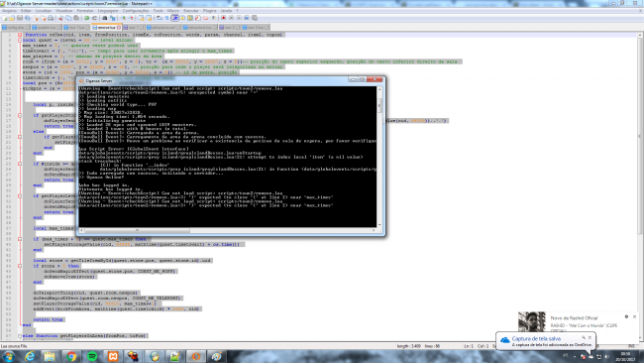Click the Print toolbar icon
The height and width of the screenshot is (363, 644).
51,18
